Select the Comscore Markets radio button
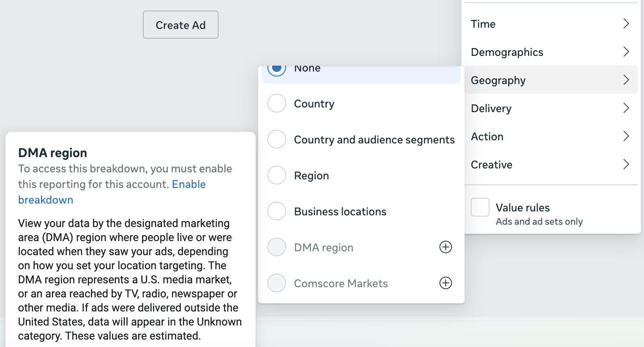 pyautogui.click(x=277, y=283)
